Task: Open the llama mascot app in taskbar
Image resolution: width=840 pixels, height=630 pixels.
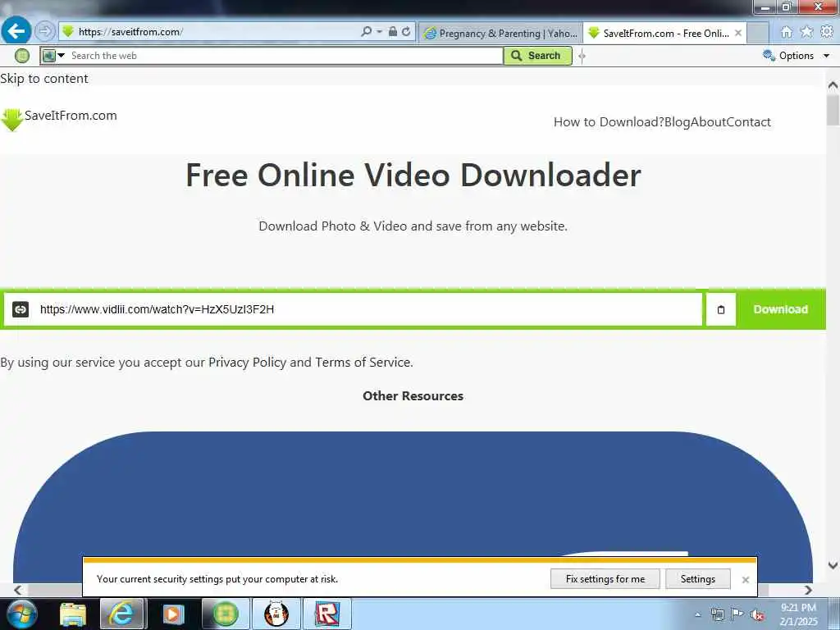Action: pyautogui.click(x=276, y=614)
